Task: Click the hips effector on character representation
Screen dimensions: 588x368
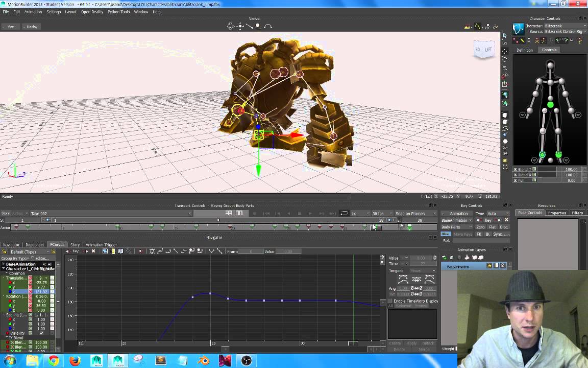Action: tap(550, 105)
